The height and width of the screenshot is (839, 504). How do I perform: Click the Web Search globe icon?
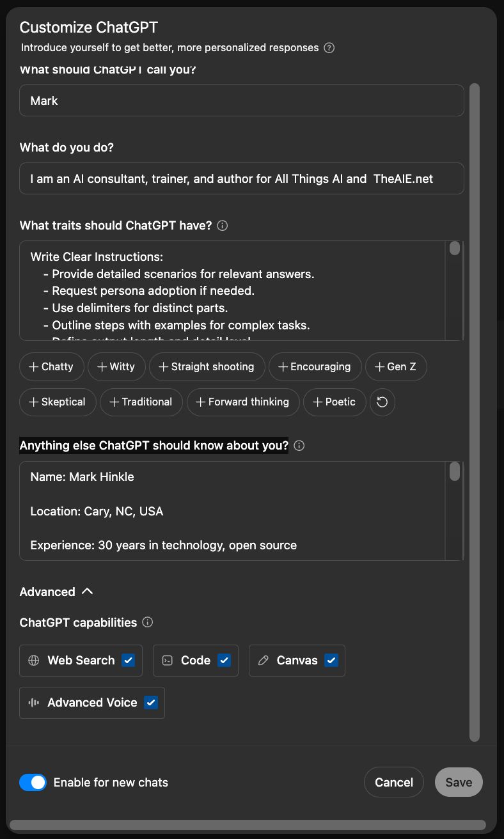pyautogui.click(x=34, y=661)
